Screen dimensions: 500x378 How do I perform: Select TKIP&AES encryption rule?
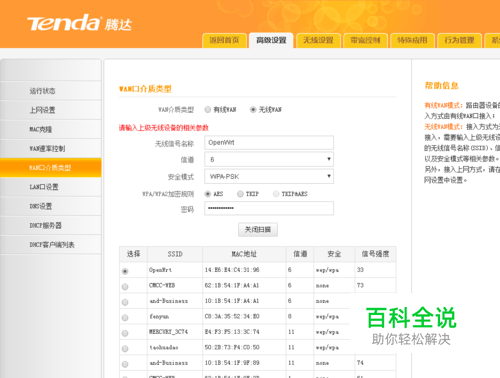276,194
